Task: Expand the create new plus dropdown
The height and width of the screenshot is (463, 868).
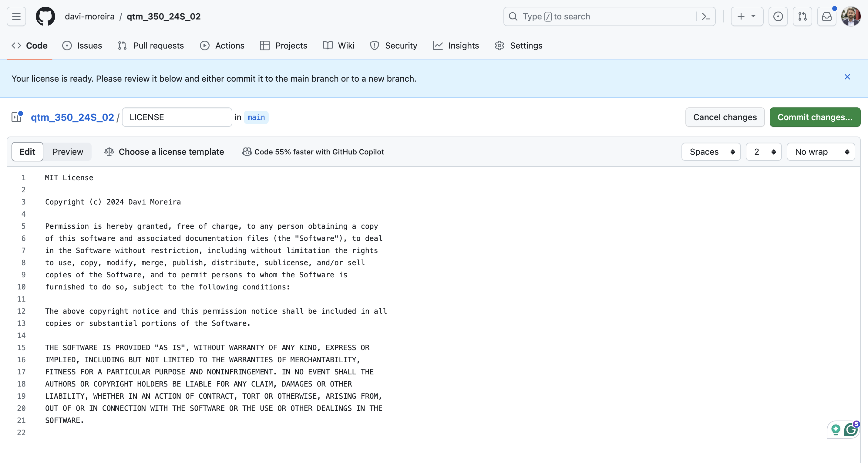Action: [x=746, y=16]
